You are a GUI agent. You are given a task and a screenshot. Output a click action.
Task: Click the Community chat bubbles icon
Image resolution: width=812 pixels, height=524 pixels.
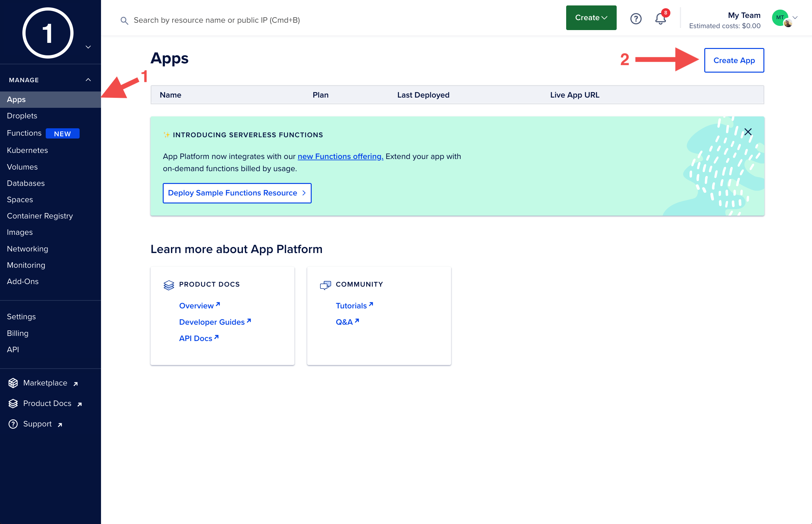click(x=325, y=285)
